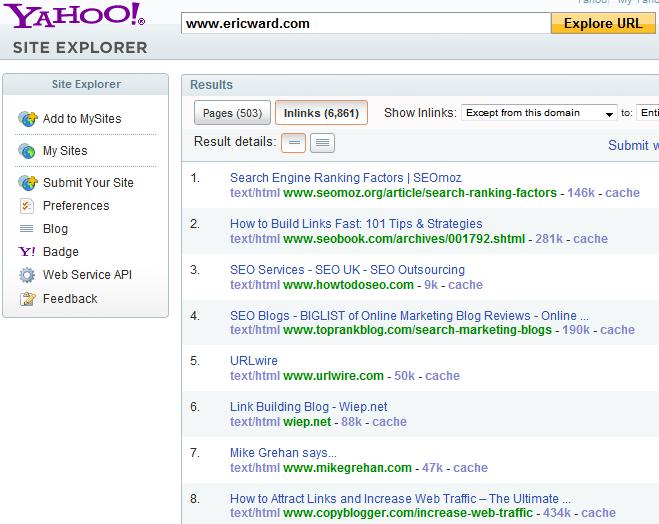Image resolution: width=659 pixels, height=524 pixels.
Task: Open cache link for the wiep.net result
Action: click(390, 421)
